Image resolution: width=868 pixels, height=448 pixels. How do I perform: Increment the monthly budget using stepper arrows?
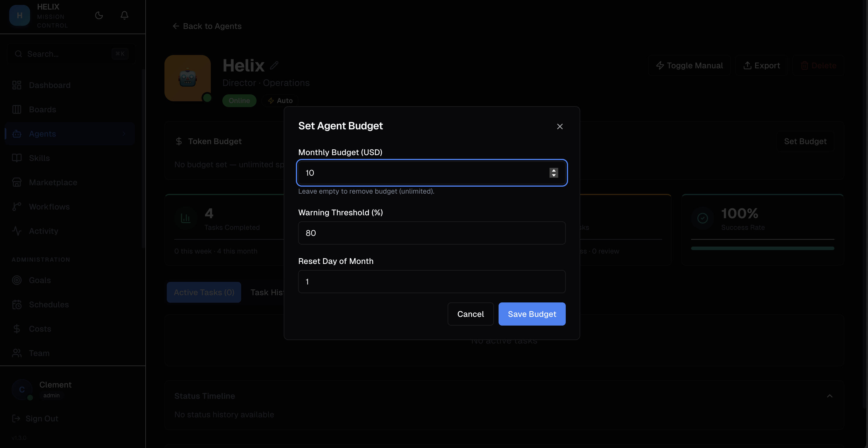click(x=554, y=170)
